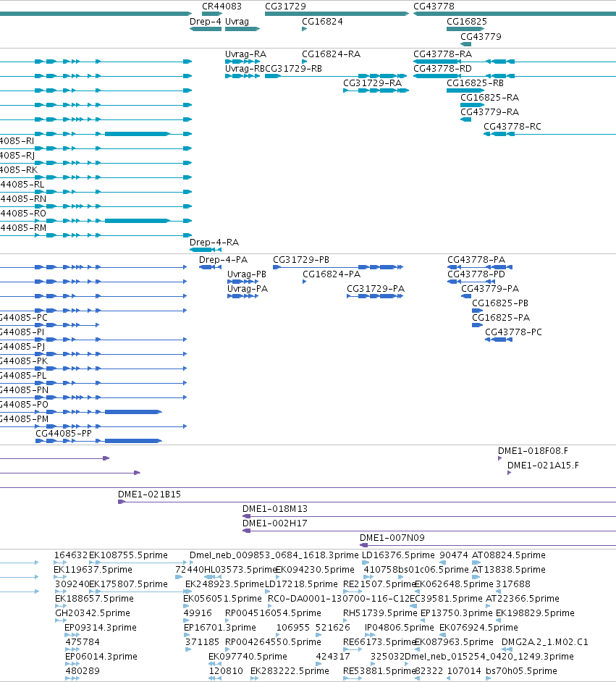Image resolution: width=616 pixels, height=682 pixels.
Task: Select EST bs70h05.5prime
Action: (x=521, y=671)
